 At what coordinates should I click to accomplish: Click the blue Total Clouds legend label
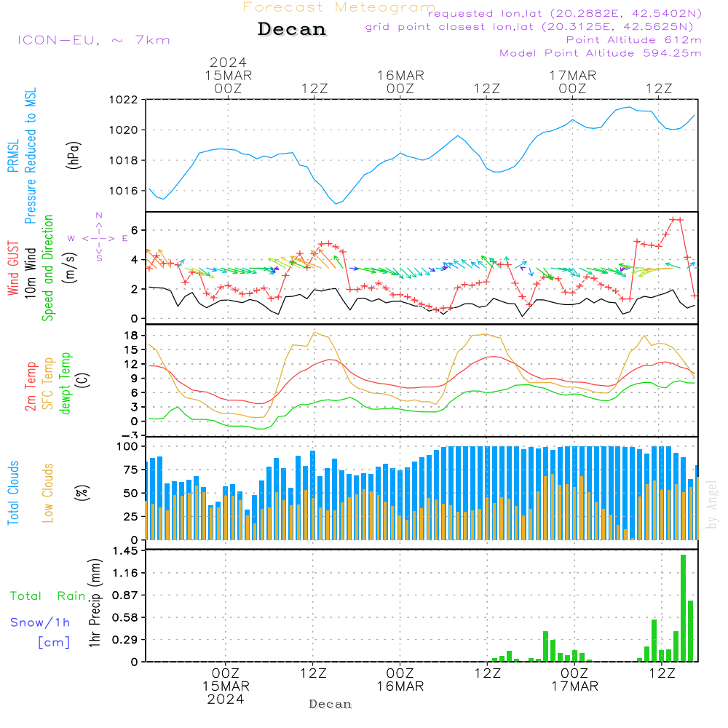point(13,493)
